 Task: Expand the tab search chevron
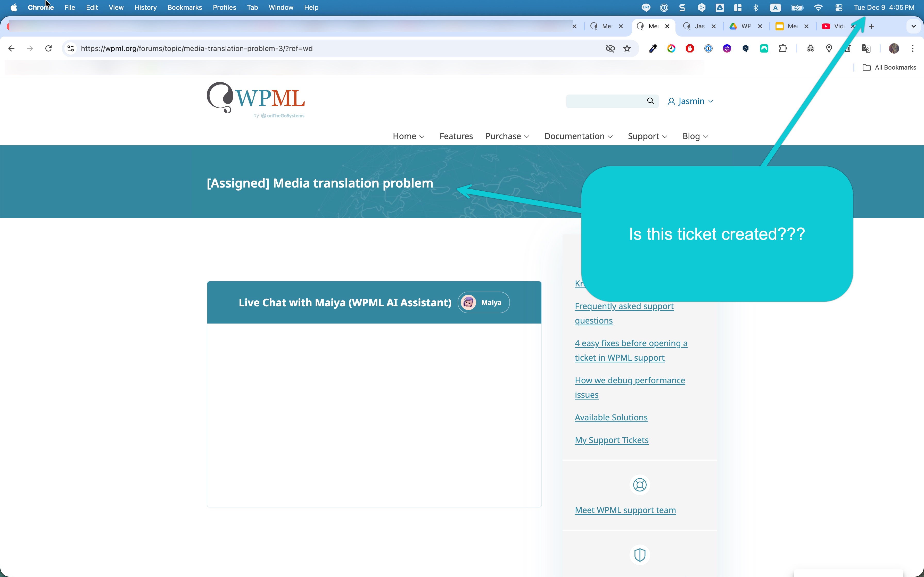(913, 26)
